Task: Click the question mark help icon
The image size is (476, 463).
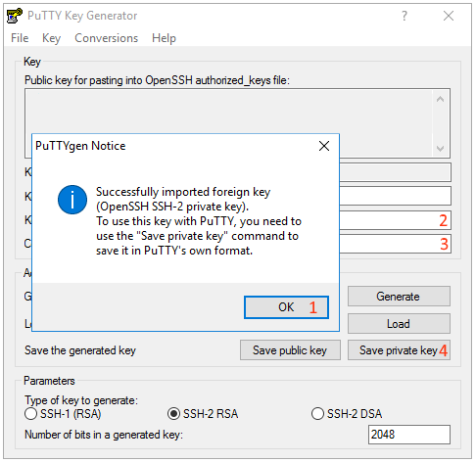Action: click(405, 16)
